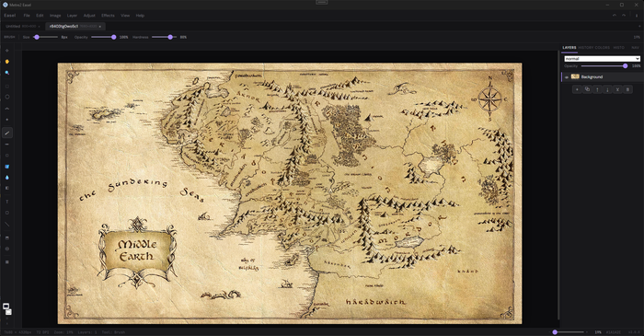Screen dimensions: 644x336
Task: Select the Zoom magnifier tool
Action: point(7,73)
